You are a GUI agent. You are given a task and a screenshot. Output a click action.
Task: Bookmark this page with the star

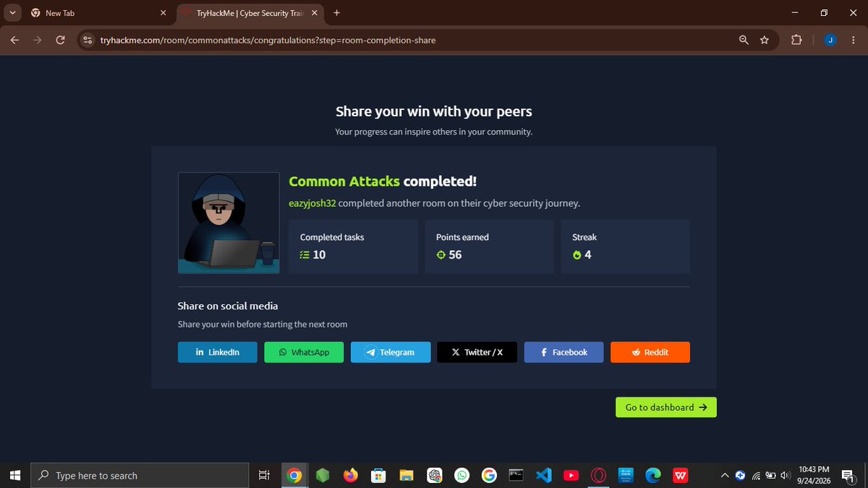click(765, 40)
